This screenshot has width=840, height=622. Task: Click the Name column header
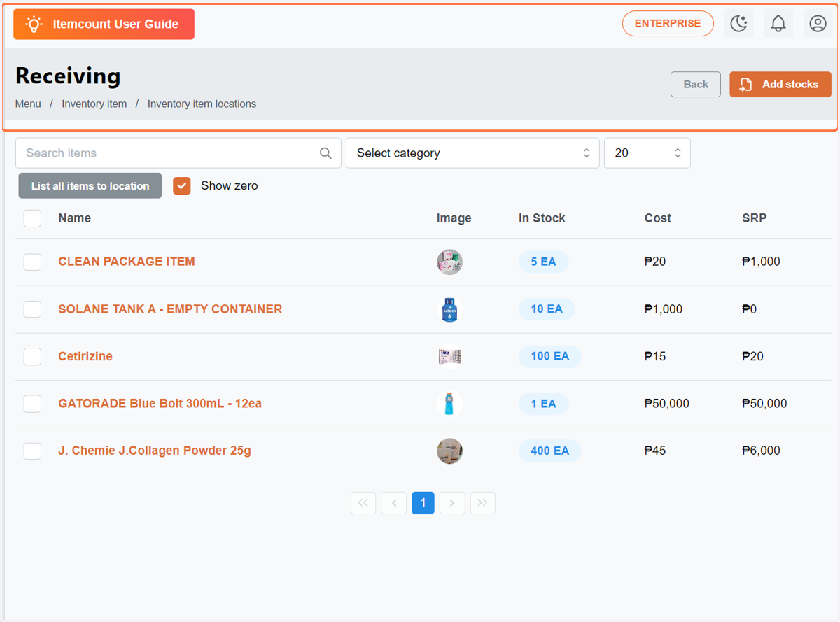tap(75, 218)
